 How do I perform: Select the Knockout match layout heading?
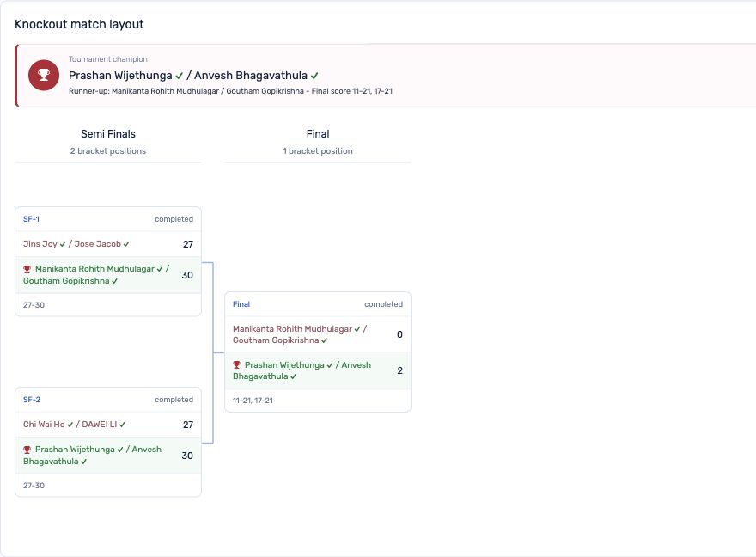tap(79, 24)
